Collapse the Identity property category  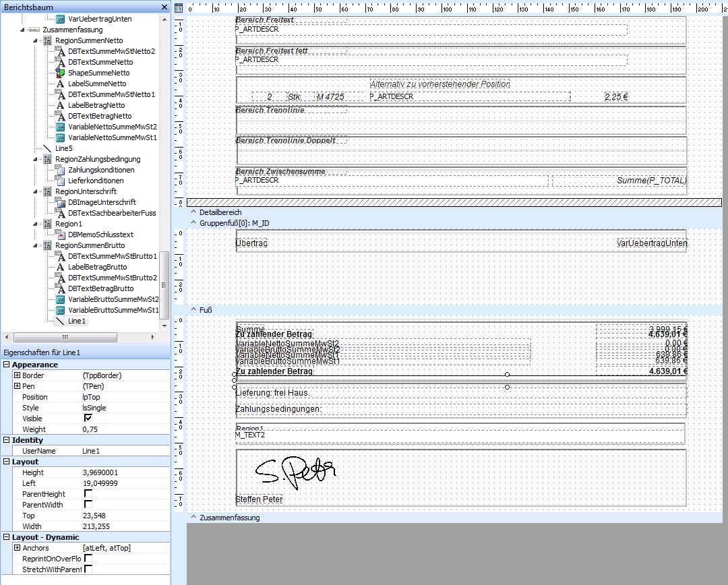click(x=7, y=439)
